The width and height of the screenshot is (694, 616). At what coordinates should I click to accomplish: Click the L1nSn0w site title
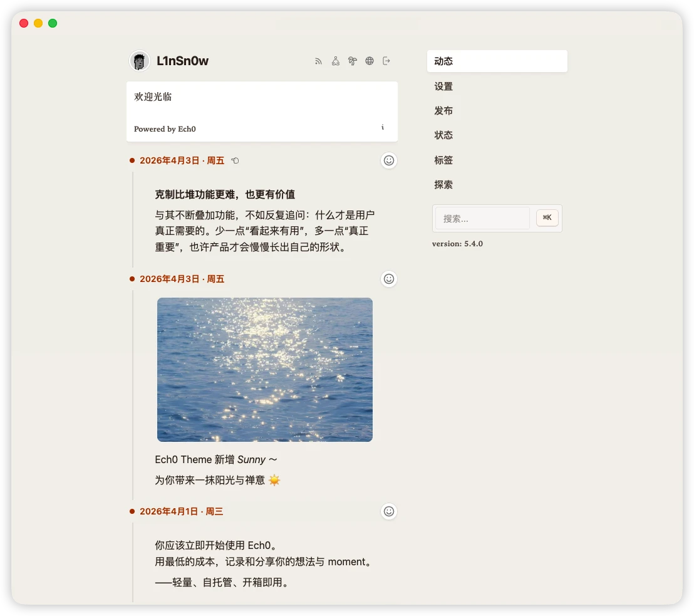point(182,61)
